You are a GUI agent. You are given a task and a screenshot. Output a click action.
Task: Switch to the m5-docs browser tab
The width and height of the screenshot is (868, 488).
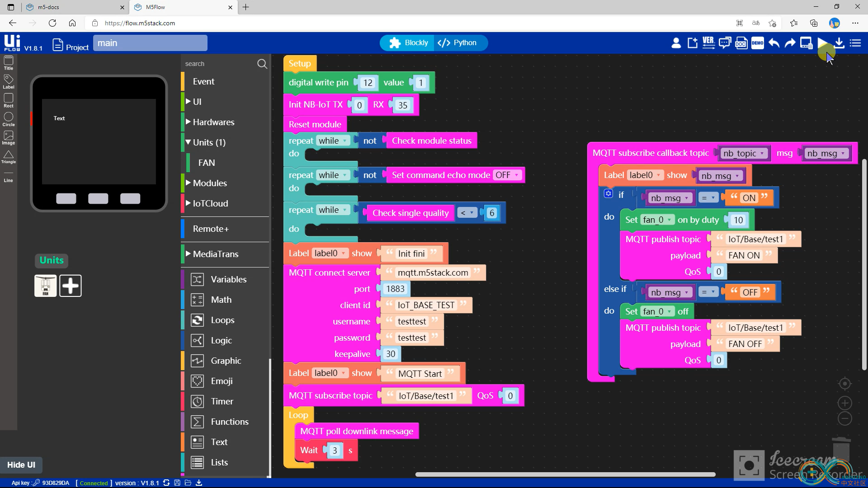[75, 7]
